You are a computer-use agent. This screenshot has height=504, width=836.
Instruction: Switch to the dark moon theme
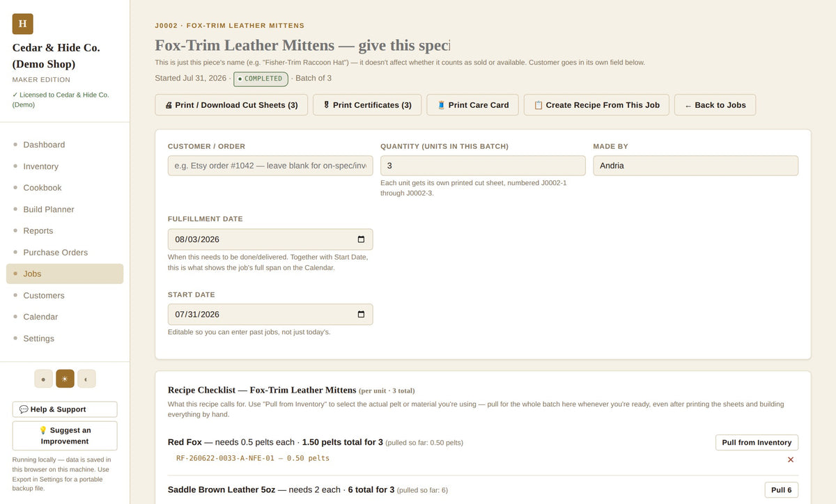pyautogui.click(x=86, y=379)
